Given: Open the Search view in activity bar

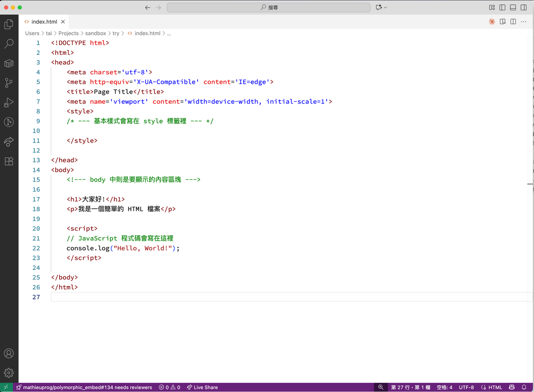Looking at the screenshot, I should pyautogui.click(x=9, y=44).
